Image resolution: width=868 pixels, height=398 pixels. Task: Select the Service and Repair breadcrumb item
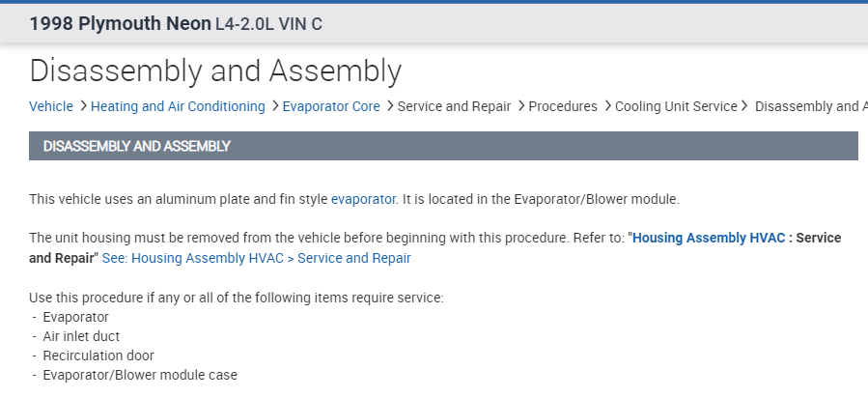[x=454, y=106]
